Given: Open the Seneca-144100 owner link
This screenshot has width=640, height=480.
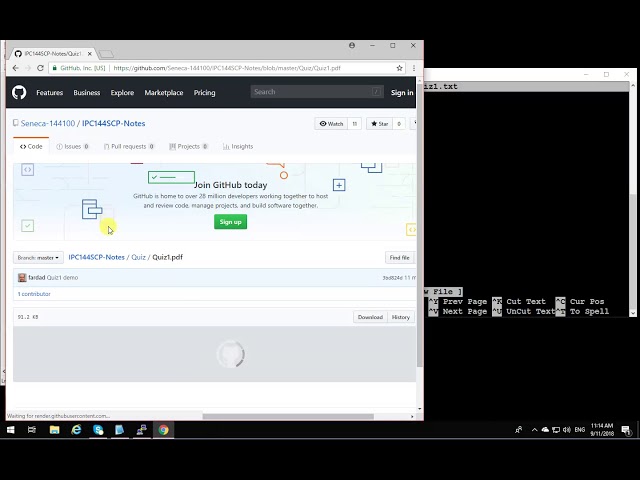Looking at the screenshot, I should [48, 123].
